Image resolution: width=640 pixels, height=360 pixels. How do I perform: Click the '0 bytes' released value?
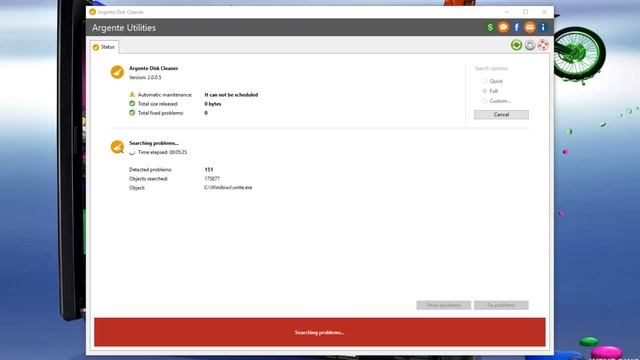(213, 104)
